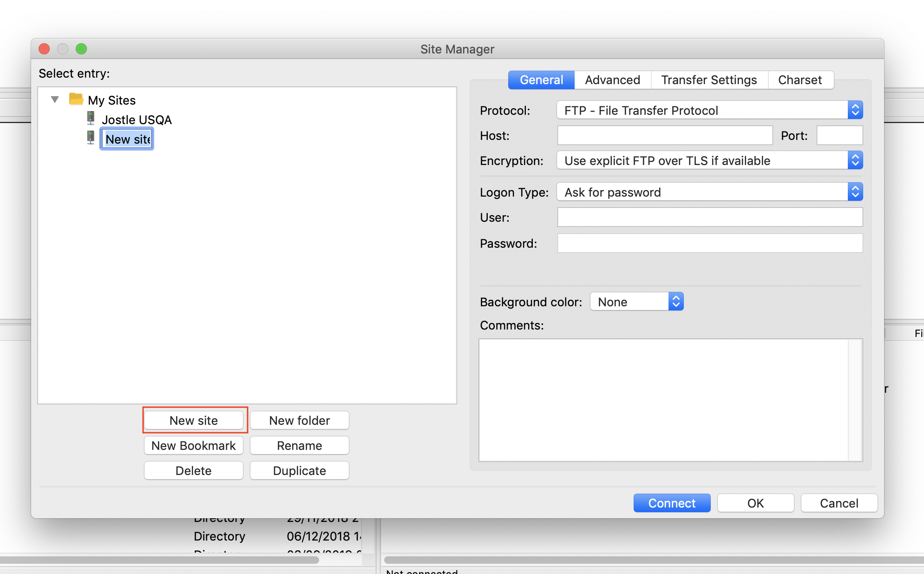The width and height of the screenshot is (924, 574).
Task: Open the Encryption dropdown
Action: tap(710, 160)
